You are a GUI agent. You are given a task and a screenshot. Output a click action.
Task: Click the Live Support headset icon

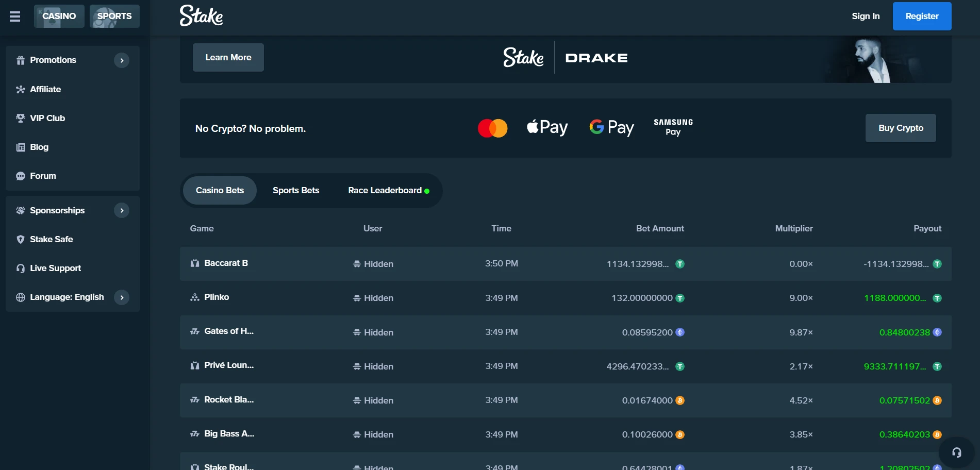pyautogui.click(x=21, y=268)
